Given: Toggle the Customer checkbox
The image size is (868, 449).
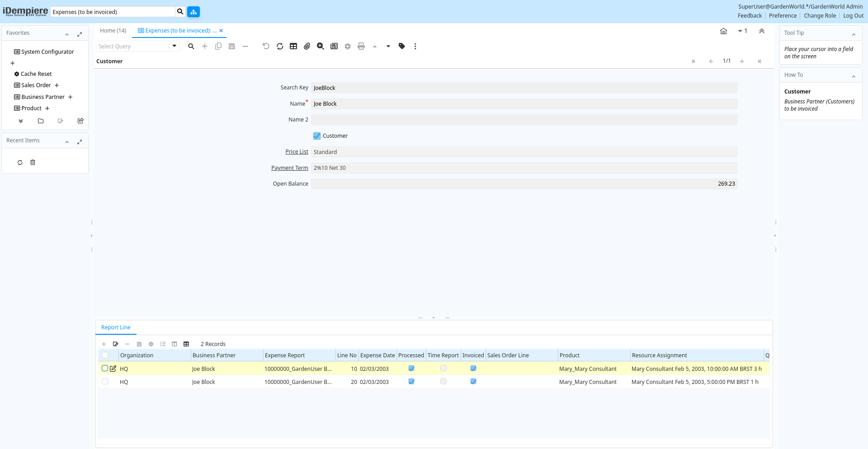Looking at the screenshot, I should [317, 136].
